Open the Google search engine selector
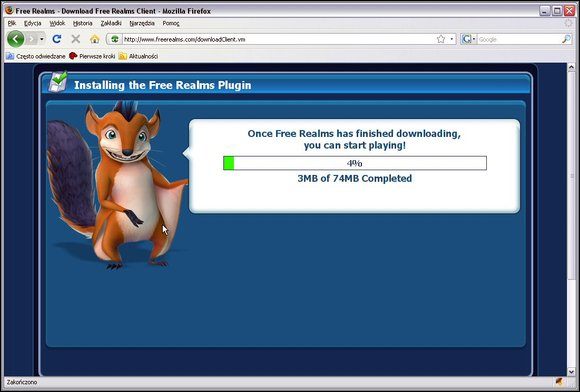 point(469,39)
